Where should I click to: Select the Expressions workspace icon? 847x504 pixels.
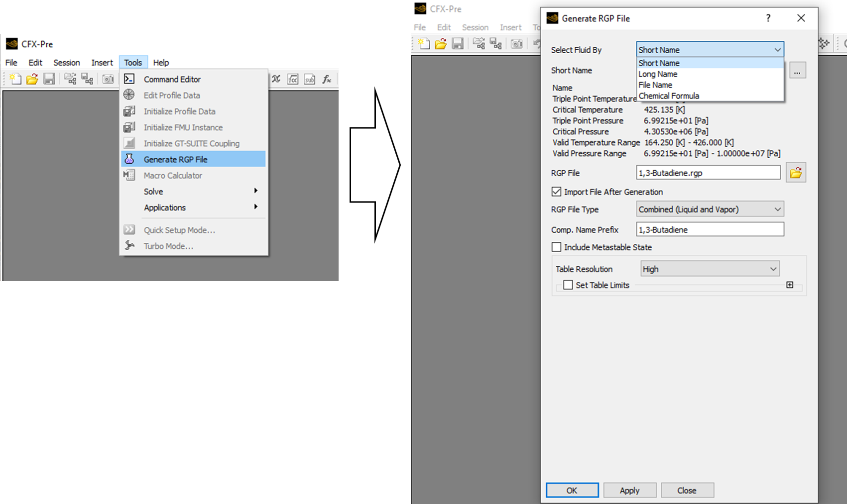point(276,79)
